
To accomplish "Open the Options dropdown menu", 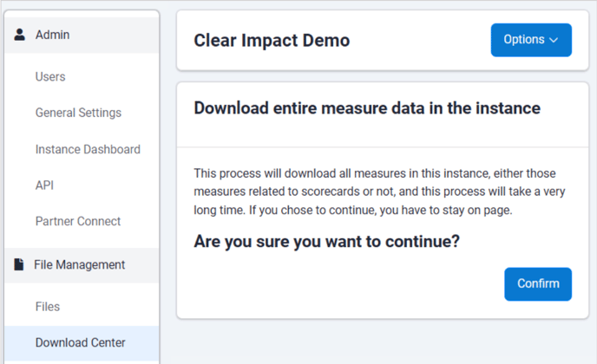I will [530, 40].
